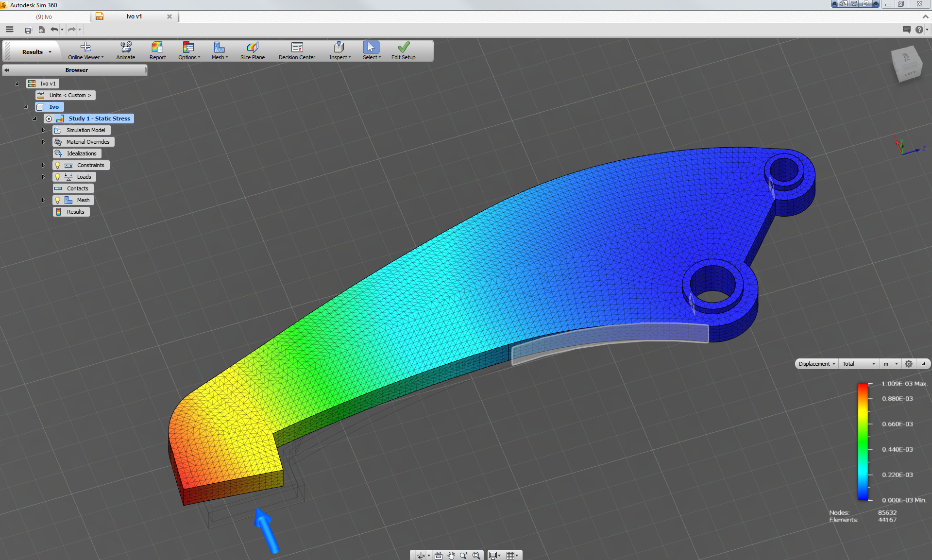Click the 1.009E-03 Max legend value
This screenshot has width=932, height=560.
coord(904,384)
